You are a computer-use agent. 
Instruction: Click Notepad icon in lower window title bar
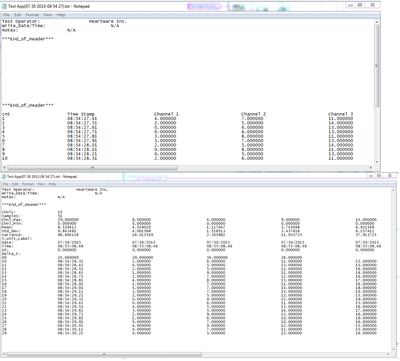click(4, 177)
